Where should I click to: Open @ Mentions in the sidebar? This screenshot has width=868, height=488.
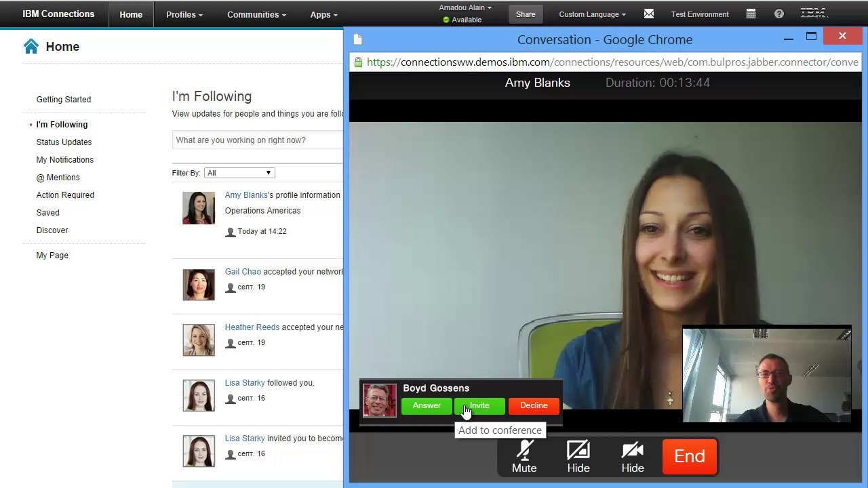tap(58, 178)
